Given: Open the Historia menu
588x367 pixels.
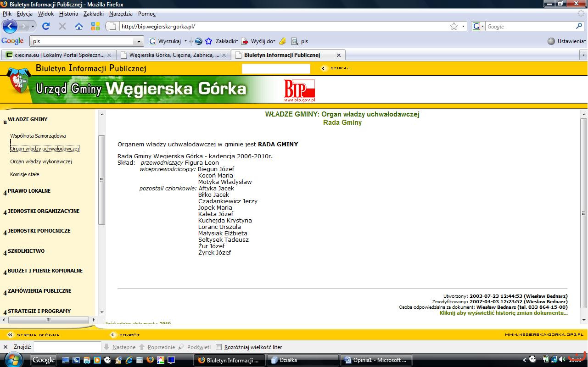Looking at the screenshot, I should pos(68,14).
